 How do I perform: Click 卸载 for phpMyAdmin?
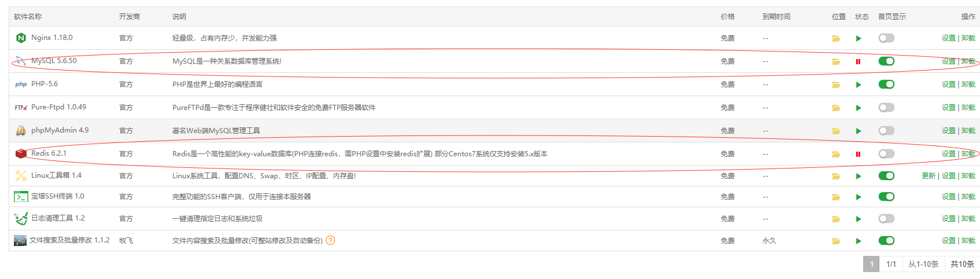(x=968, y=131)
